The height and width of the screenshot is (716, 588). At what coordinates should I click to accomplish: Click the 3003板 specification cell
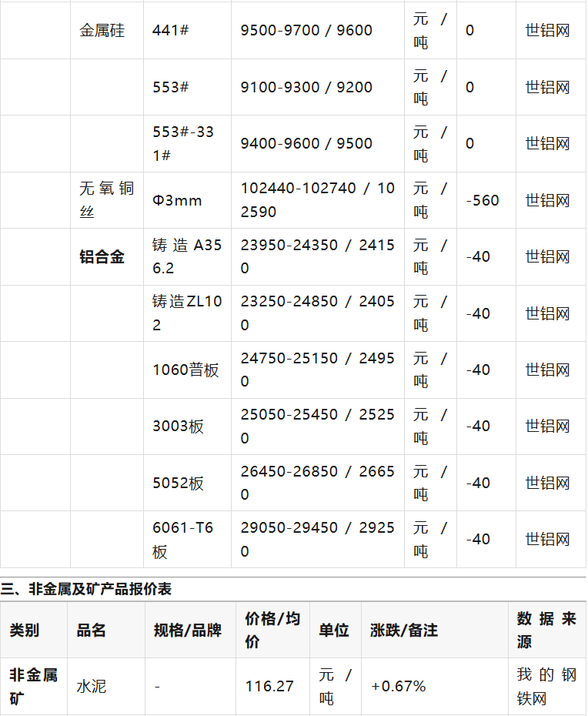pyautogui.click(x=179, y=427)
